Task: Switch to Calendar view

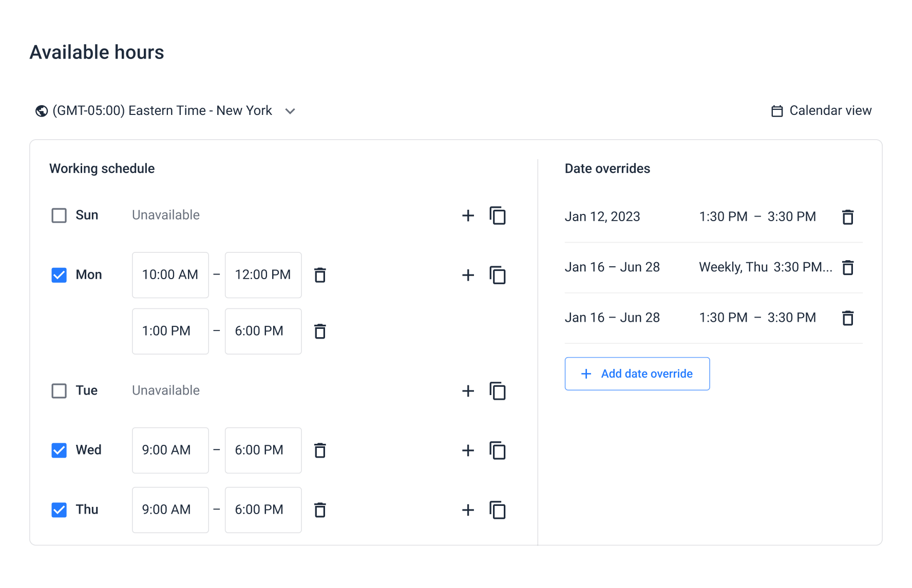Action: [821, 111]
